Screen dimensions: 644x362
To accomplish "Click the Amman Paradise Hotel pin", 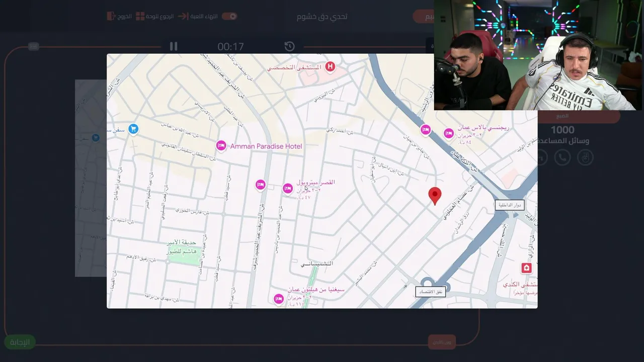I will pyautogui.click(x=221, y=146).
